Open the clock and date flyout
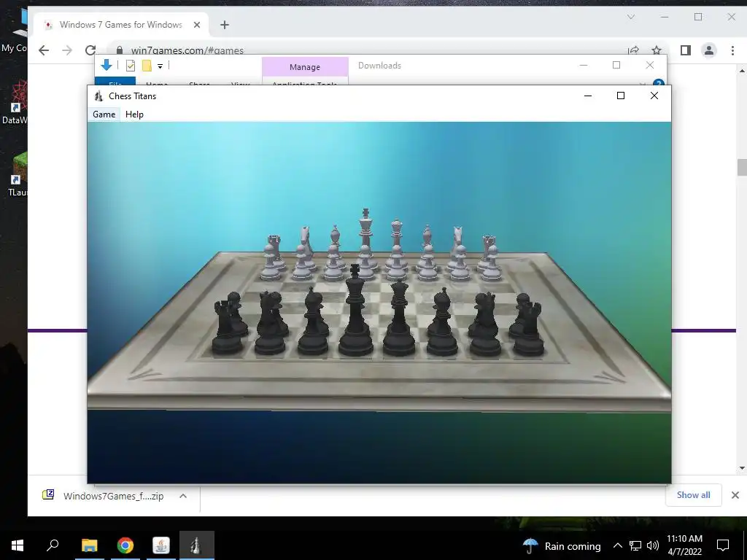Image resolution: width=747 pixels, height=560 pixels. click(684, 545)
